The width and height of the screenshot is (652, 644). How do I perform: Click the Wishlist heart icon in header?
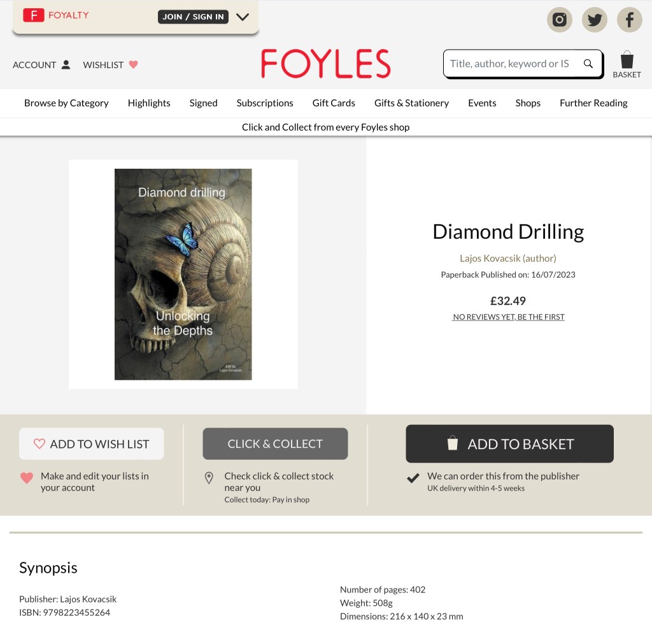tap(133, 64)
